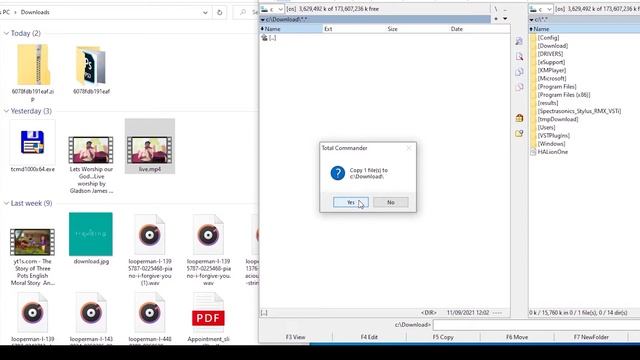Select the Lets Worship our God video thumbnail
Image resolution: width=640 pixels, height=360 pixels.
91,150
